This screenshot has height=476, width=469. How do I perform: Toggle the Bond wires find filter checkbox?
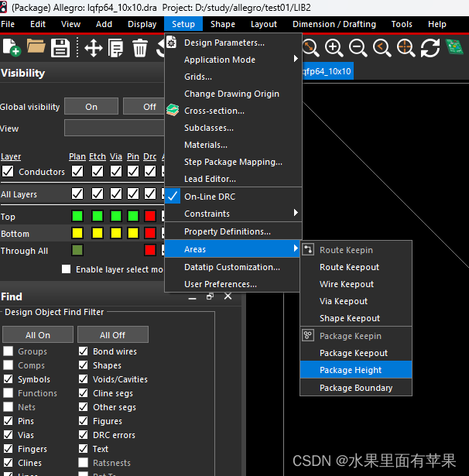(x=84, y=351)
